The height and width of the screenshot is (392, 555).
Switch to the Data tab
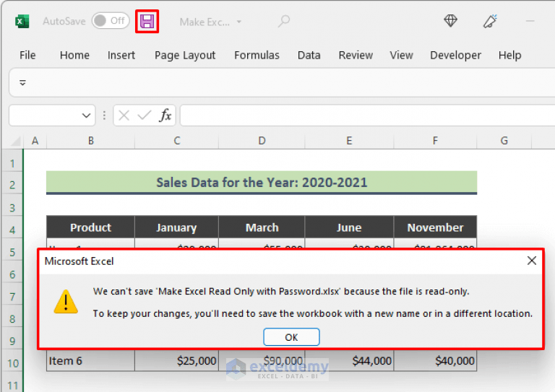(309, 55)
